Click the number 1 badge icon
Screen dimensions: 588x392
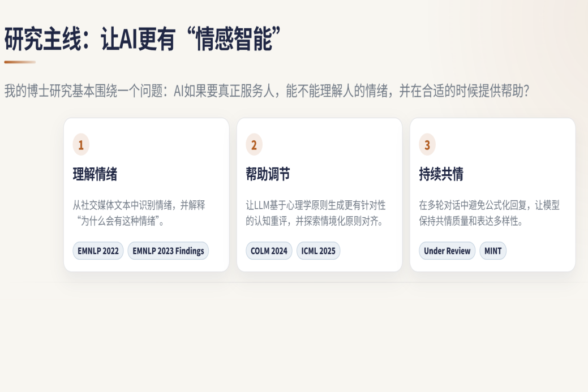click(x=81, y=145)
